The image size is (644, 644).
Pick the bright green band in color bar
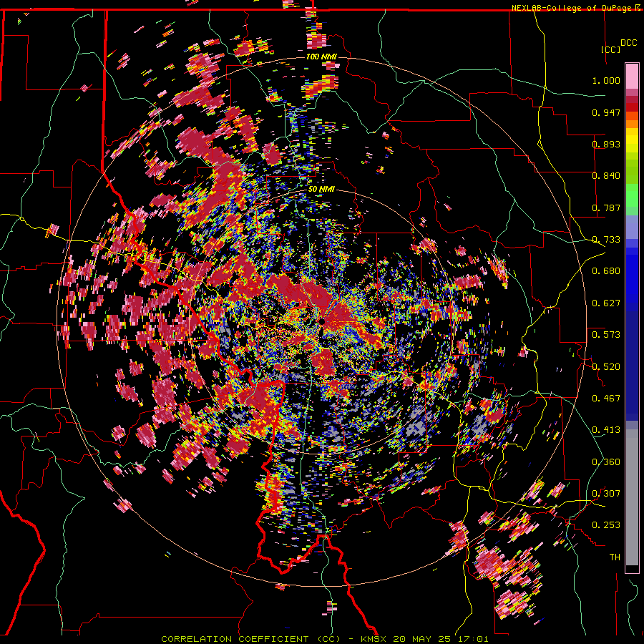632,196
